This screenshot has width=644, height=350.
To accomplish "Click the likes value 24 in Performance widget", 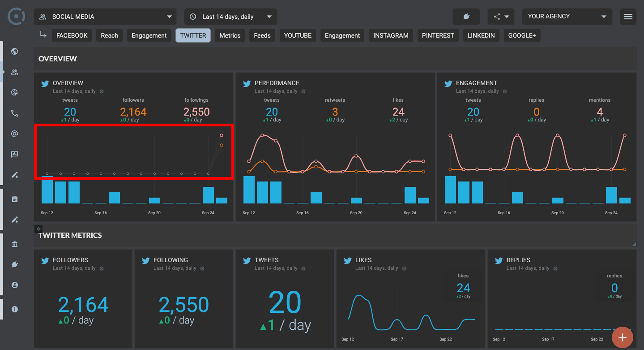I will tap(398, 112).
